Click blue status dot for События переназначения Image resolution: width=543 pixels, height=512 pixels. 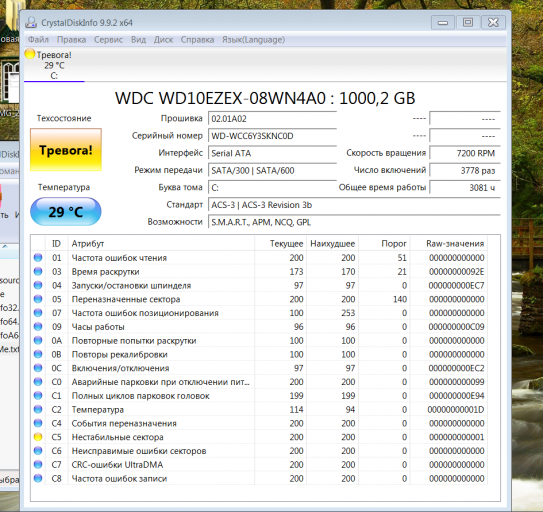click(x=38, y=423)
